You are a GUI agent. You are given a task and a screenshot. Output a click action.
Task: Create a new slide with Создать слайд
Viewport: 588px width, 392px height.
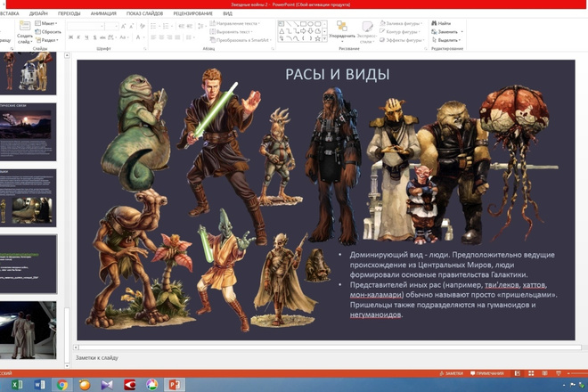(25, 33)
